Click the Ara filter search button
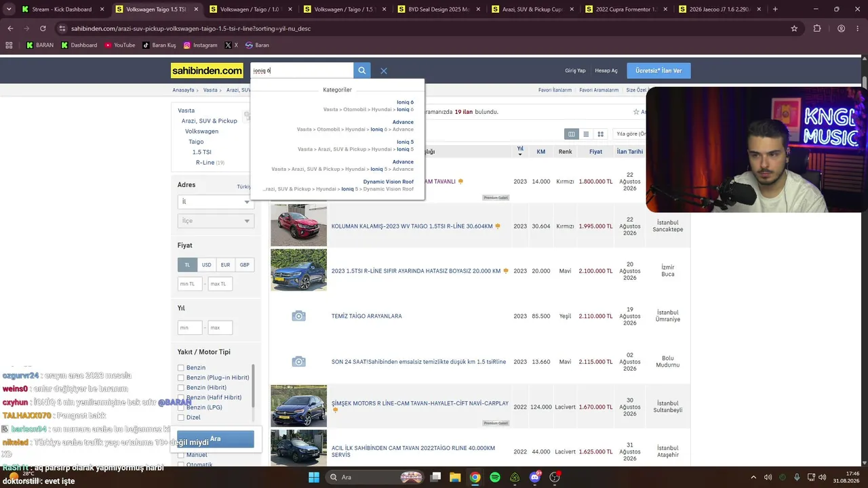 click(x=216, y=439)
